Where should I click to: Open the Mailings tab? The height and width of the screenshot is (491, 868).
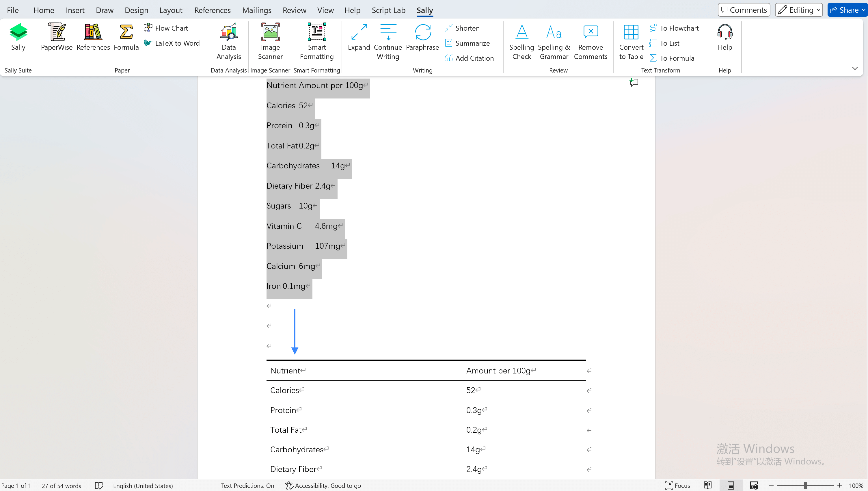(x=257, y=10)
